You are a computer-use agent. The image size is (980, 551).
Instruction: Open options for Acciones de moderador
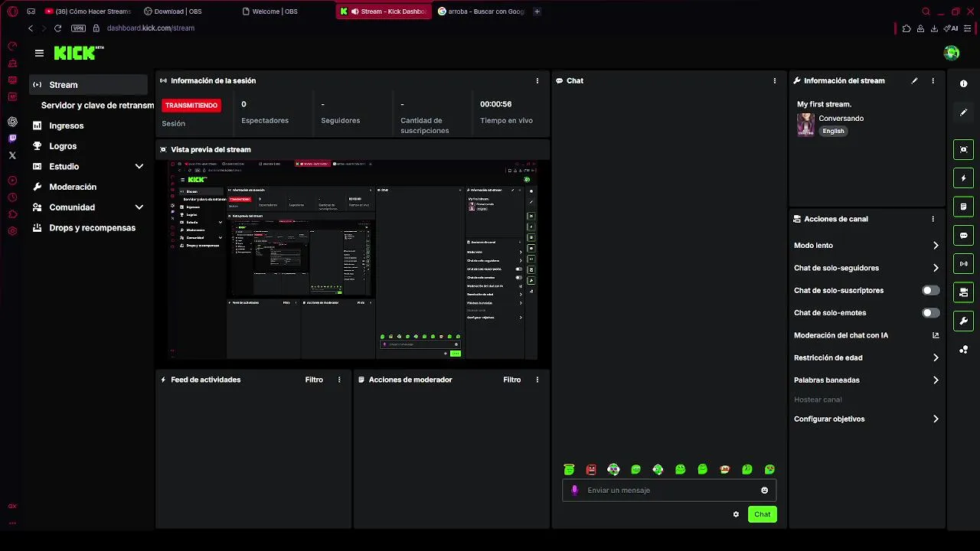[537, 380]
